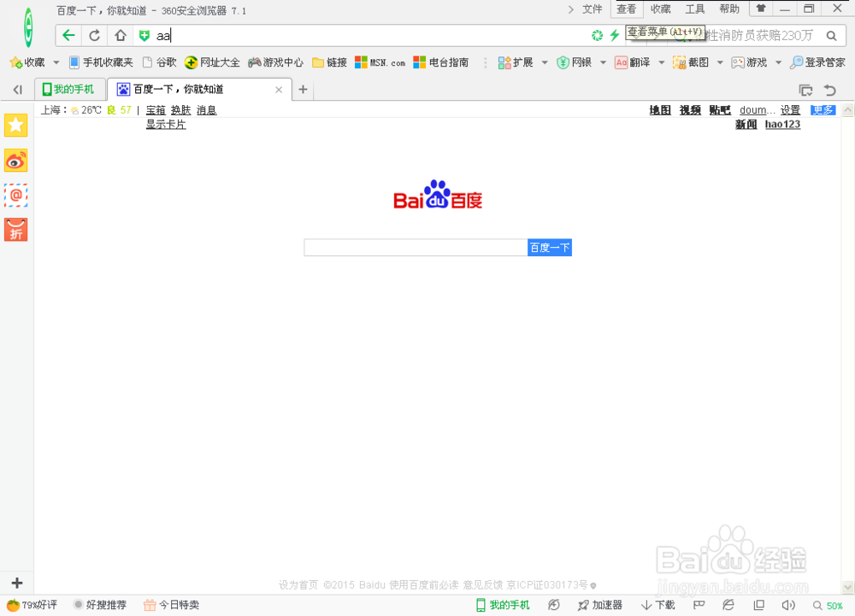This screenshot has width=855, height=616.
Task: Open the 帮助 menu
Action: pyautogui.click(x=729, y=9)
